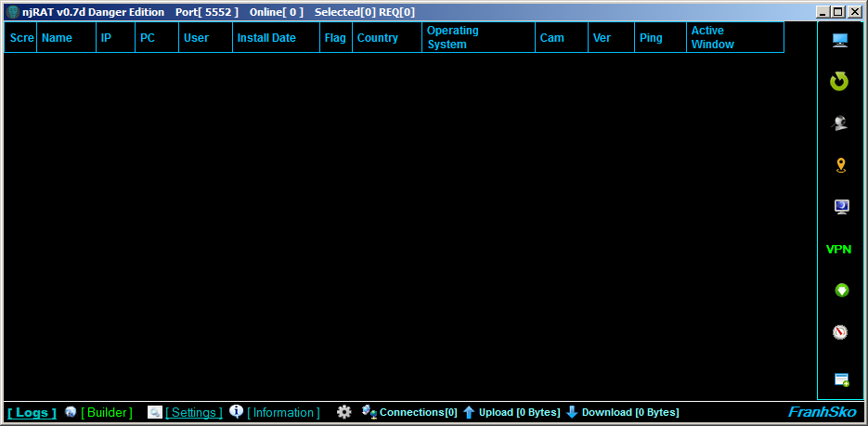Viewport: 868px width, 426px height.
Task: Click the monitor icon atop the right sidebar
Action: [840, 40]
